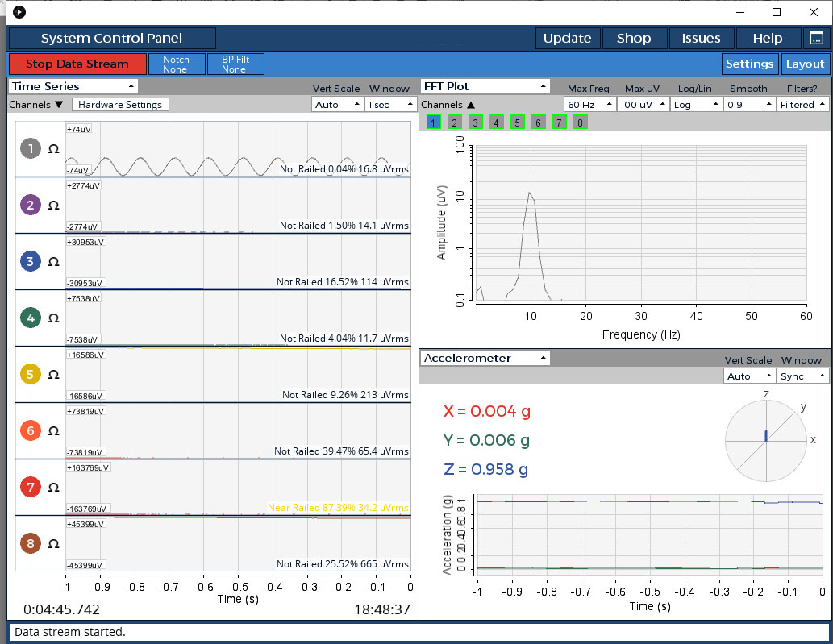The width and height of the screenshot is (833, 644).
Task: Open the Shop menu item
Action: [634, 38]
